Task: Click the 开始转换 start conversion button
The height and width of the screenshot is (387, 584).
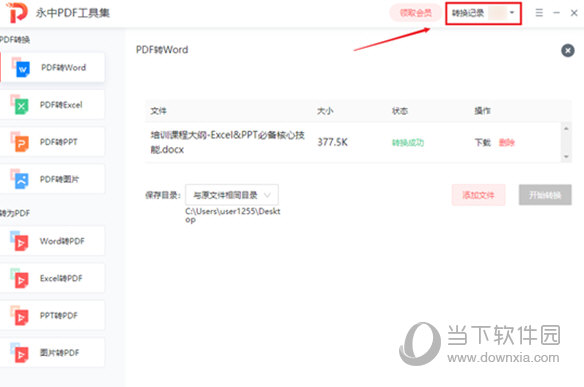Action: (545, 195)
